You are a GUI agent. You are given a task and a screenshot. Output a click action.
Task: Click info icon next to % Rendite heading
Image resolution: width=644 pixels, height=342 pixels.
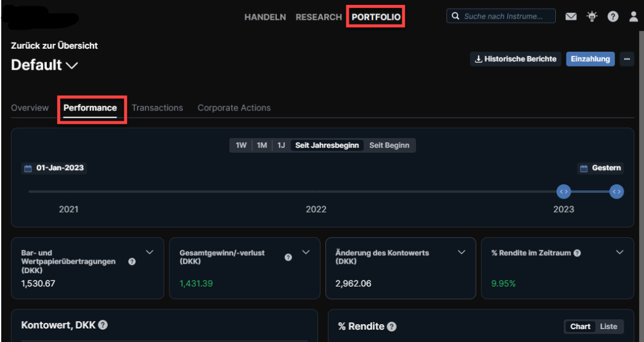click(391, 327)
